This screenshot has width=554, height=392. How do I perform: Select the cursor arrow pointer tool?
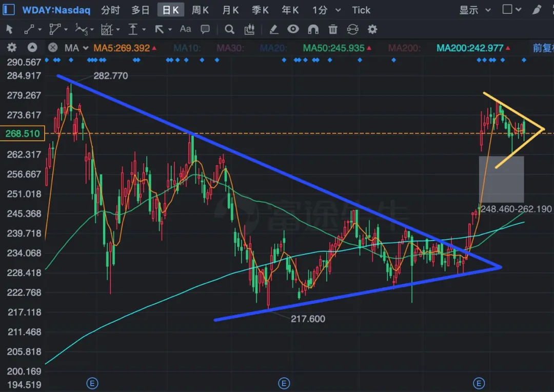pos(10,29)
